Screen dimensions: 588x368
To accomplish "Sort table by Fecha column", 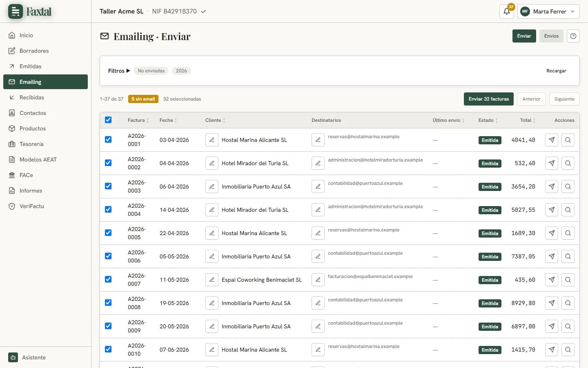I will tap(168, 120).
